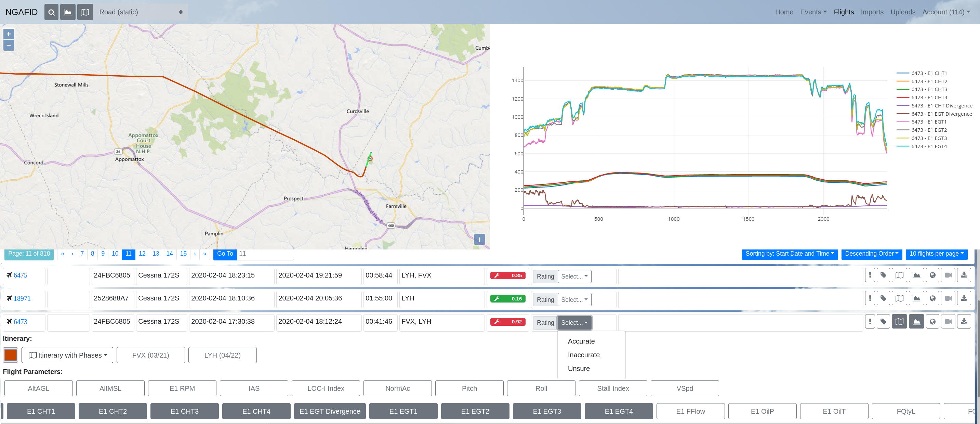
Task: Show chart plot for flight 6475
Action: pos(916,275)
